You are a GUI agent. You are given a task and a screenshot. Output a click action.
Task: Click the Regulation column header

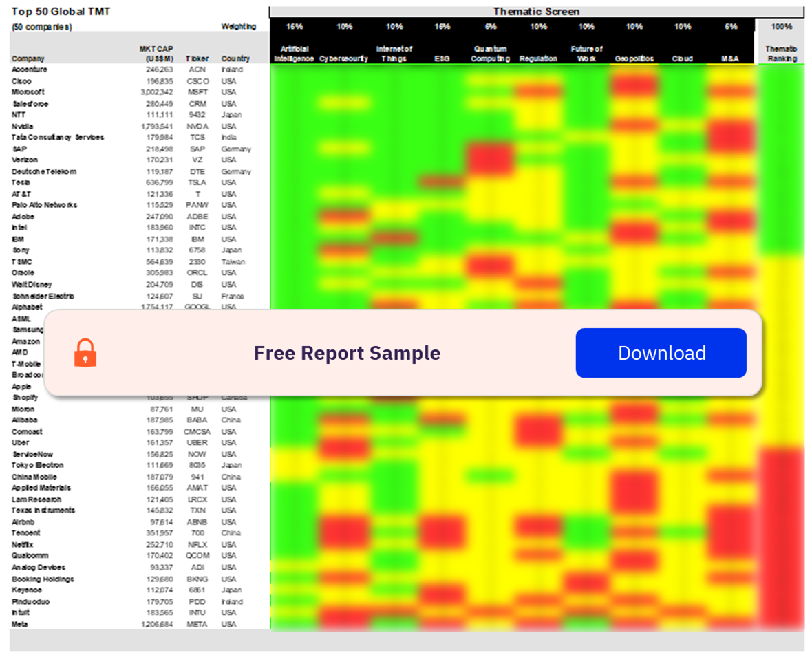pos(538,58)
